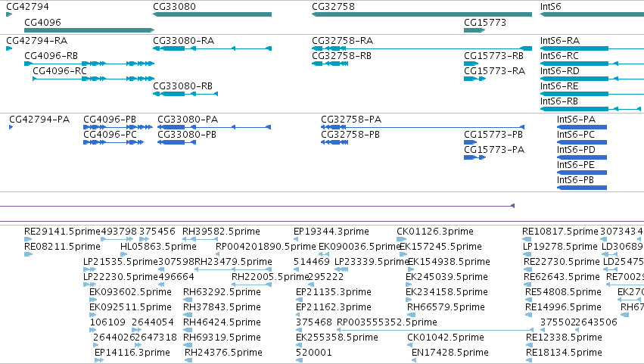This screenshot has width=644, height=364.
Task: Select transcript CG15773-RA
Action: click(x=494, y=71)
